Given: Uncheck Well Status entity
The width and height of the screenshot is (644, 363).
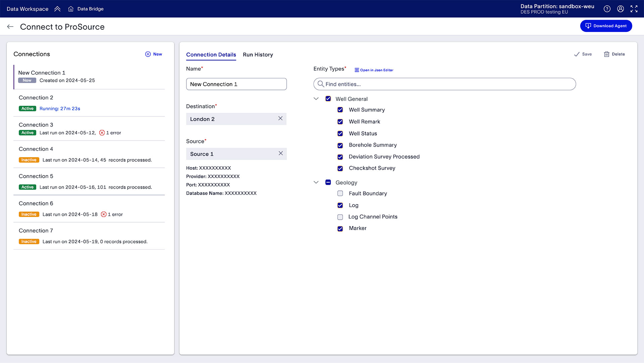Looking at the screenshot, I should click(x=340, y=134).
